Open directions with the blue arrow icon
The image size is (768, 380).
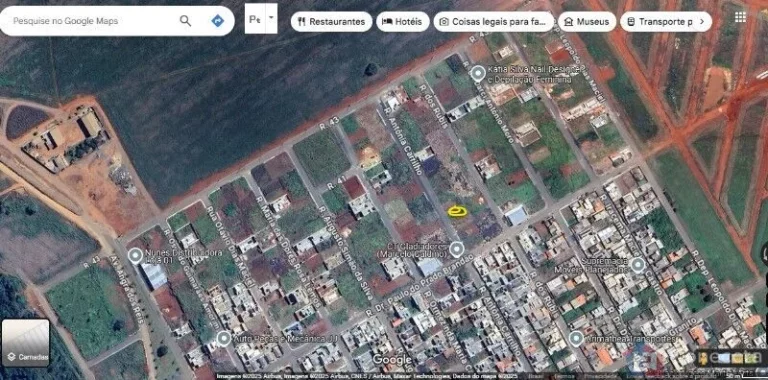217,21
